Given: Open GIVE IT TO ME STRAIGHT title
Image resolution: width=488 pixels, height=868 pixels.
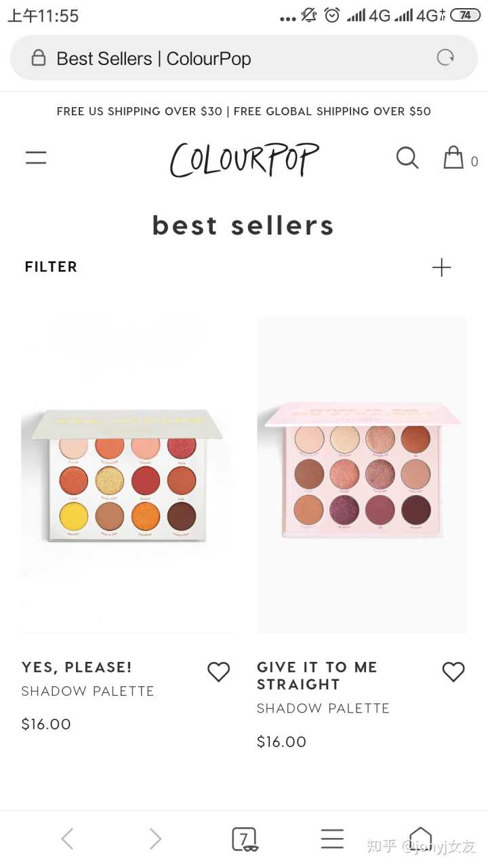Looking at the screenshot, I should point(317,675).
